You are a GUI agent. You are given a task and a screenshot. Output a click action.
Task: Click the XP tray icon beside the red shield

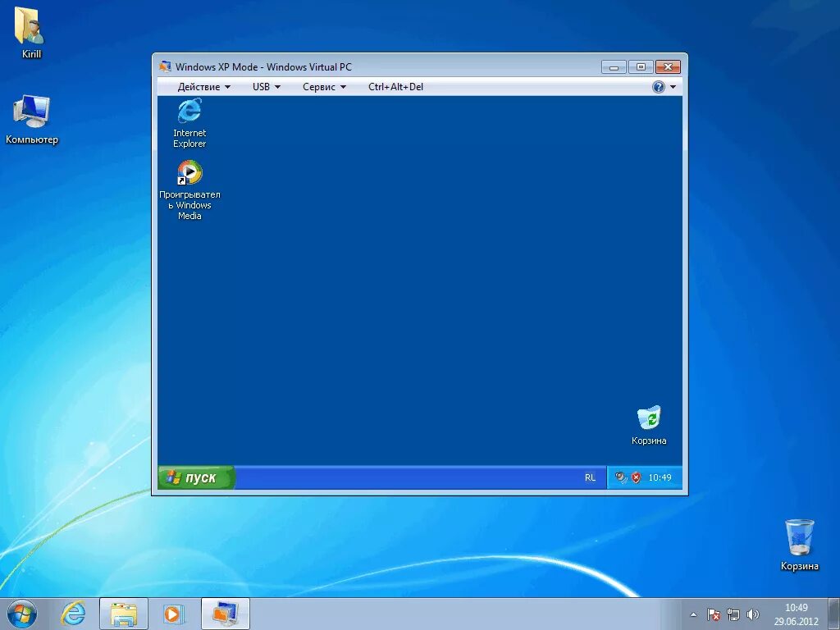coord(621,477)
